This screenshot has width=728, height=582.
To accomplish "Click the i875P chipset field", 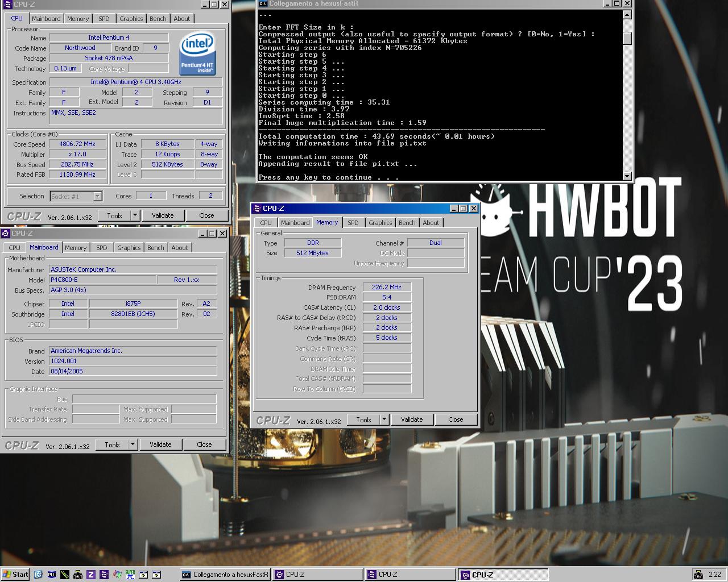I will (x=133, y=304).
